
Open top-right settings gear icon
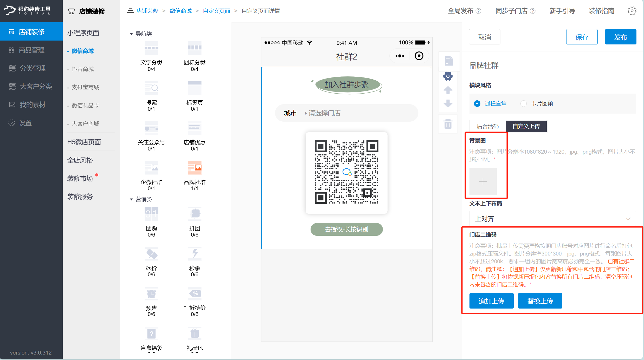tap(632, 11)
